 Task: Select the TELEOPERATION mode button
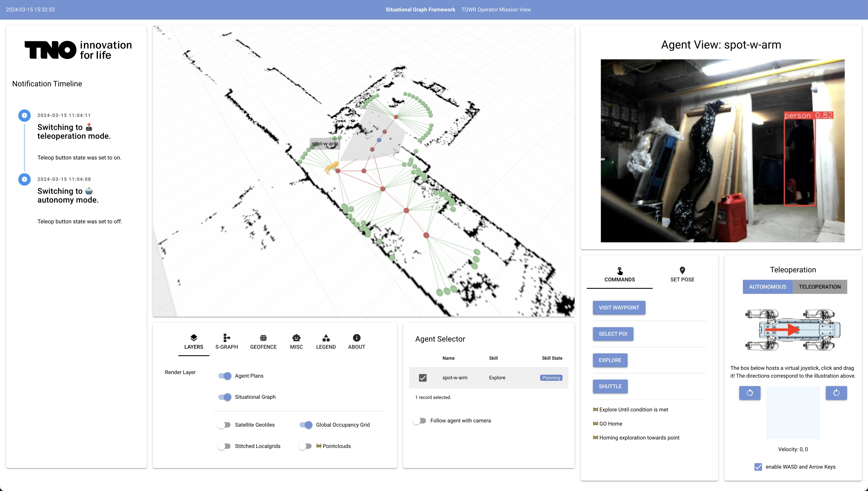click(819, 287)
